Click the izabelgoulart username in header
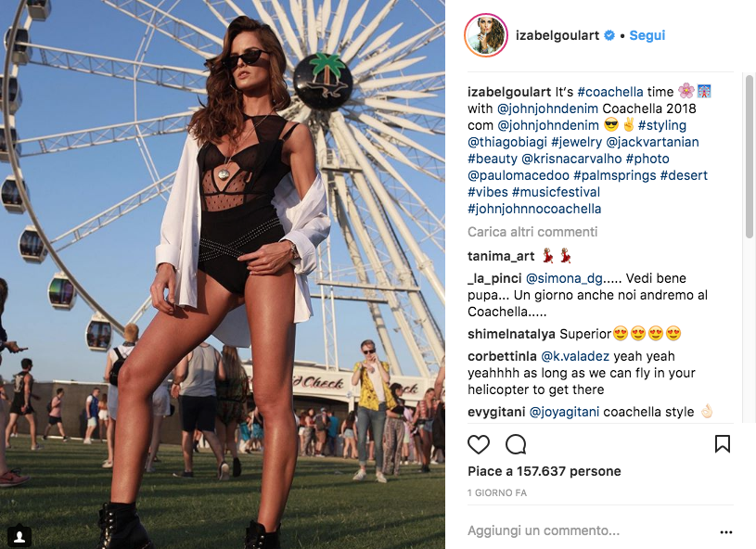Screen dimensions: 756x549 (557, 35)
